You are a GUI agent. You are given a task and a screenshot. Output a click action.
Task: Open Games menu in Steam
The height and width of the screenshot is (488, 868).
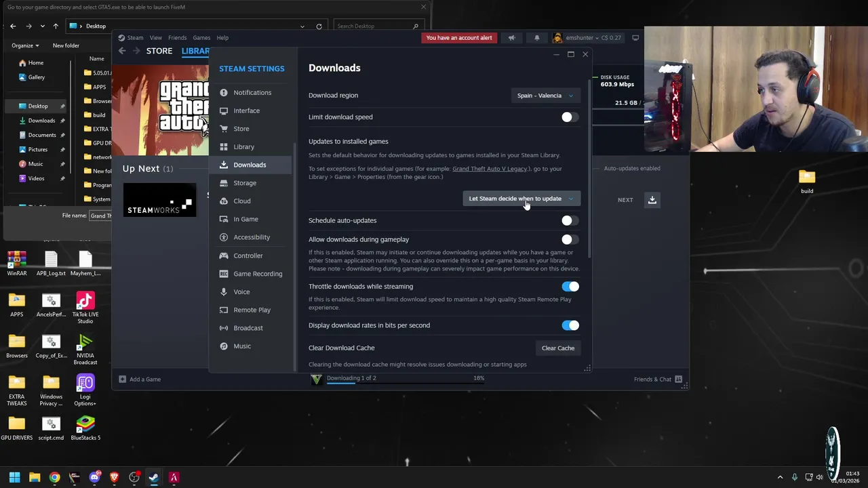tap(201, 38)
